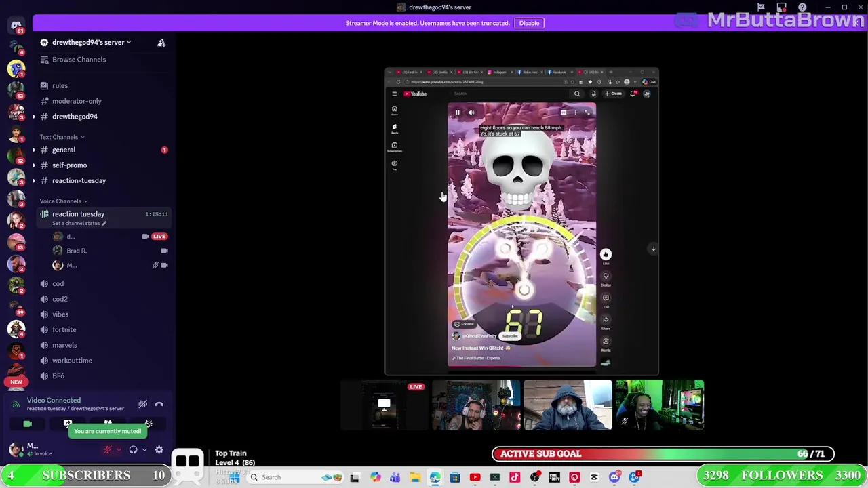Click the invite people icon next to server name
The height and width of the screenshot is (488, 868).
pos(161,43)
